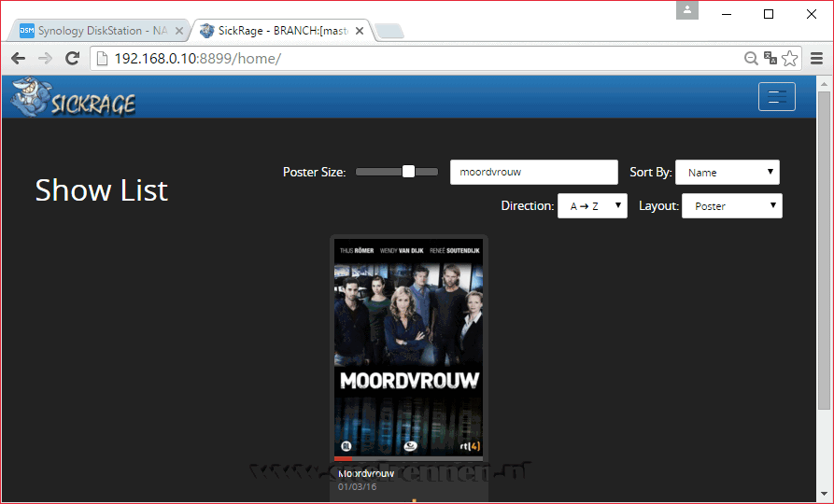The width and height of the screenshot is (834, 504).
Task: Select the SickRage BRANCH tab
Action: pos(282,30)
